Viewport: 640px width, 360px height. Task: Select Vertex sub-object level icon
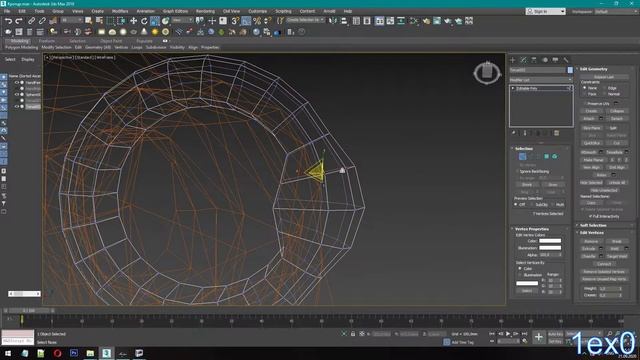tap(522, 156)
